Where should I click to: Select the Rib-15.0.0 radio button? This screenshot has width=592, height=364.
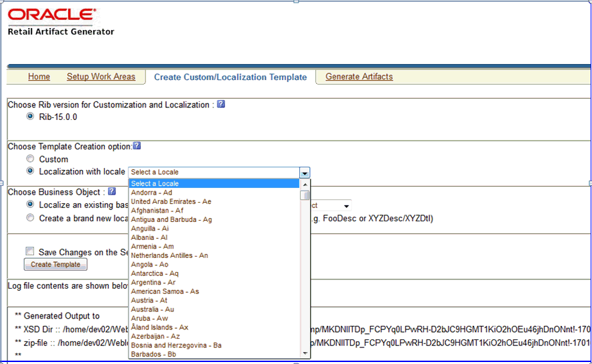[30, 116]
